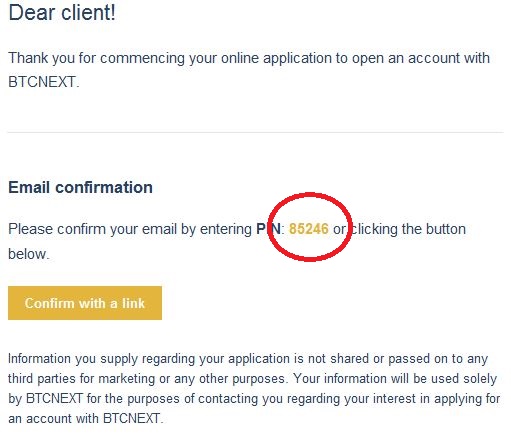Click the horizontal divider line
This screenshot has height=440, width=511.
255,132
